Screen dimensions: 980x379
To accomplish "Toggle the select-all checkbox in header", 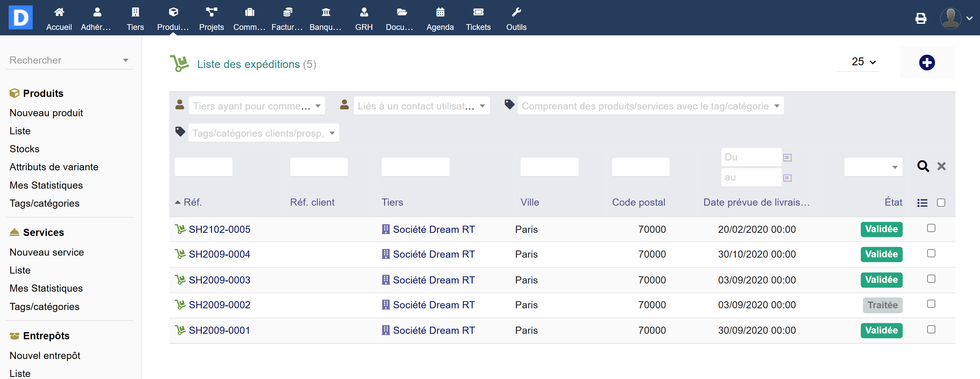I will [941, 203].
